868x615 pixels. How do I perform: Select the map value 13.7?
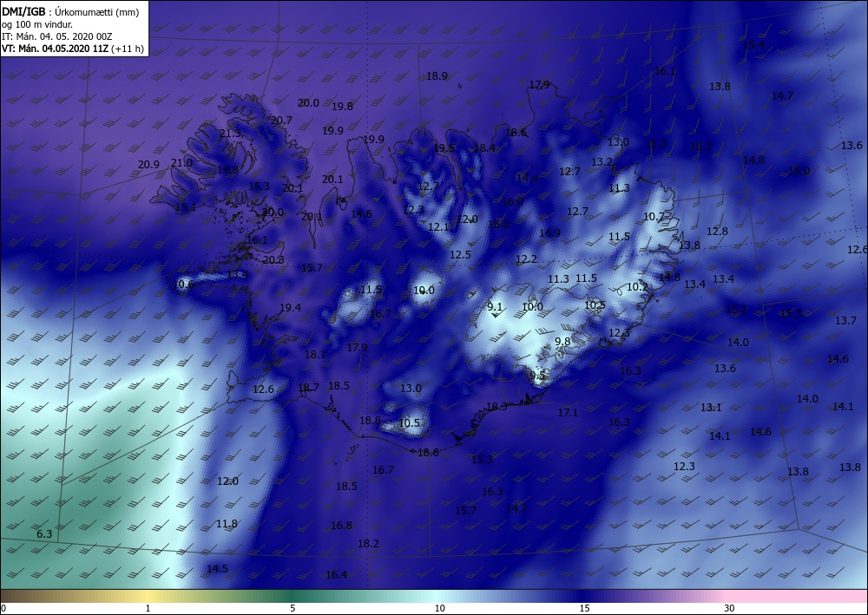pyautogui.click(x=845, y=320)
